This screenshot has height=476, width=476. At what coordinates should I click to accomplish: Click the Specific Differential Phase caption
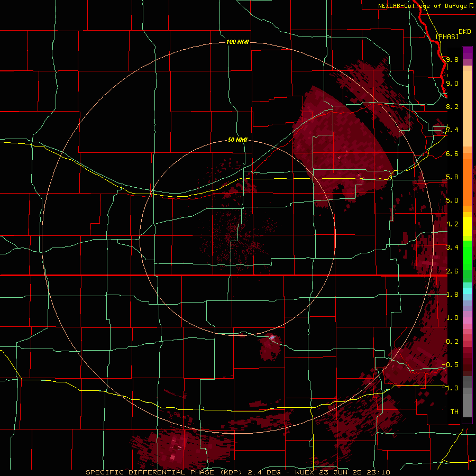click(237, 472)
